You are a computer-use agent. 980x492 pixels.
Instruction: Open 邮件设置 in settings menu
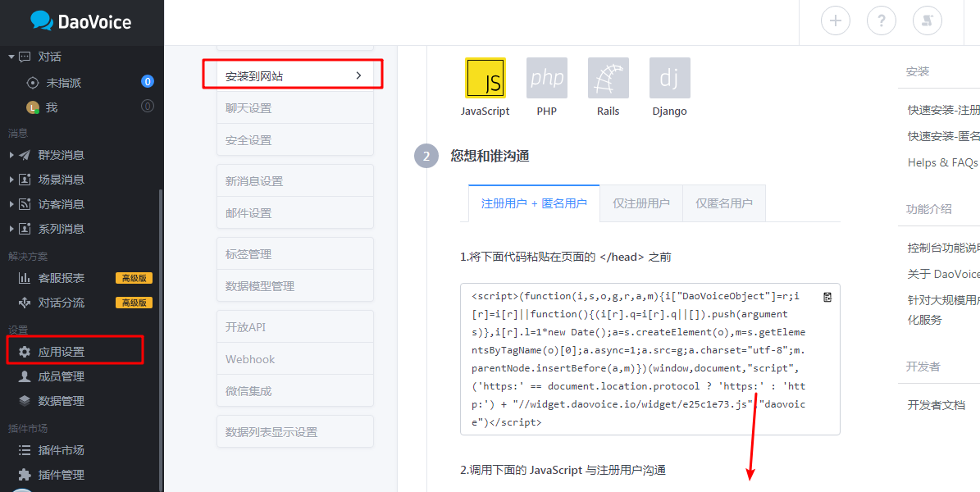[x=295, y=213]
